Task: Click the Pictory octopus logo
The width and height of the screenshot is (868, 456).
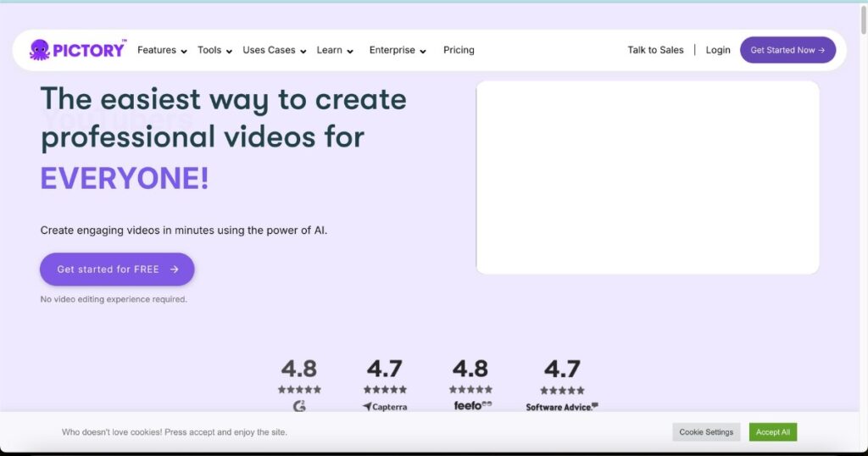Action: [x=77, y=50]
